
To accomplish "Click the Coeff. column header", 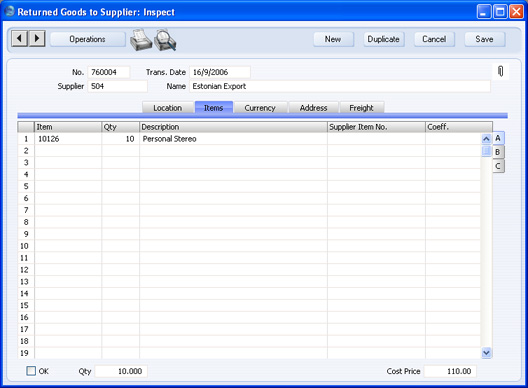I will [x=459, y=127].
